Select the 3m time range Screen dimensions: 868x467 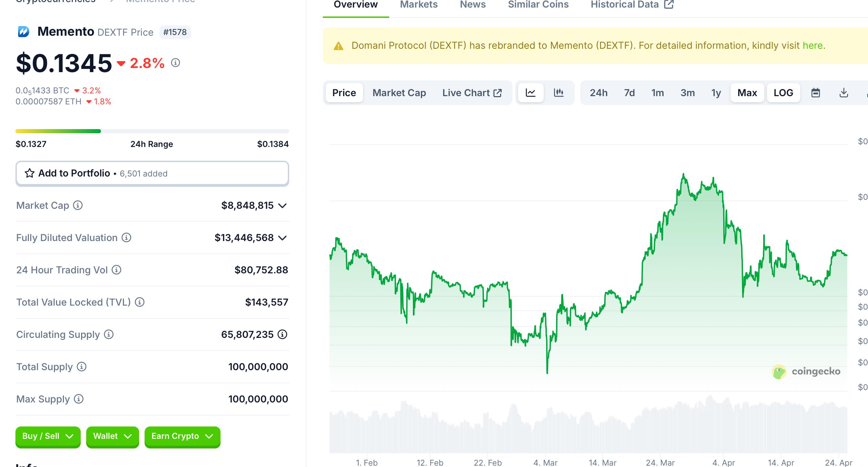(x=688, y=93)
